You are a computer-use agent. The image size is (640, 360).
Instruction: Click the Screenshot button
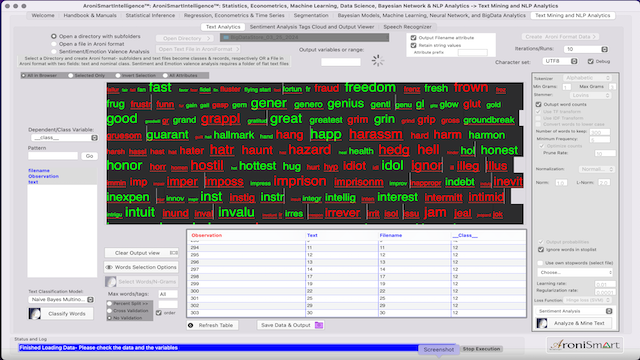tap(438, 349)
